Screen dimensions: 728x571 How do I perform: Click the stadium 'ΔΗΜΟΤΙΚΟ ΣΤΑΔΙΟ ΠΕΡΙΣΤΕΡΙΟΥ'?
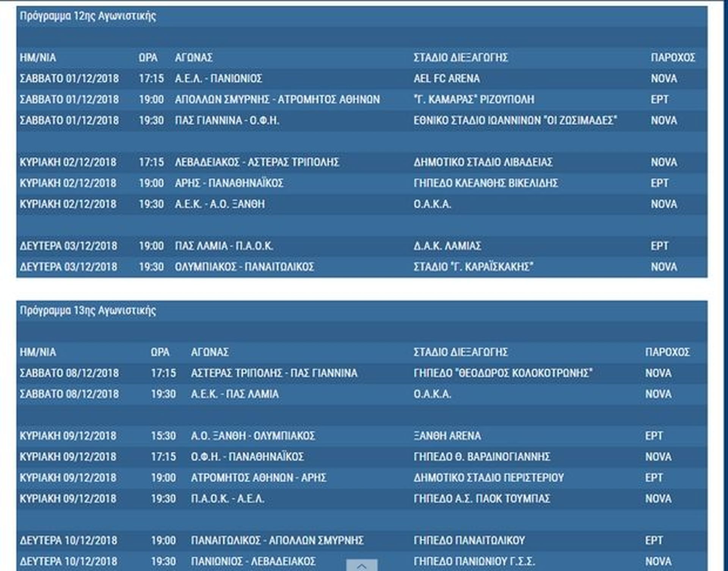click(x=489, y=478)
